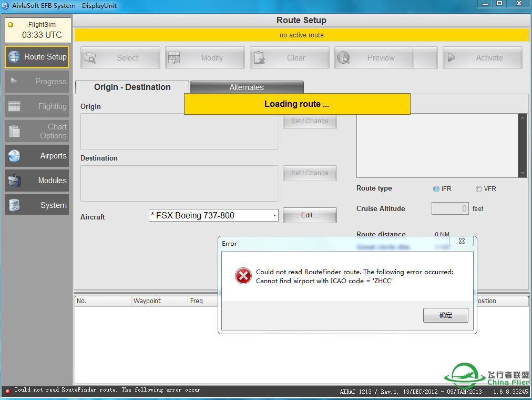Screen dimensions: 532x400
Task: Click the Destination airport field
Action: pyautogui.click(x=179, y=183)
